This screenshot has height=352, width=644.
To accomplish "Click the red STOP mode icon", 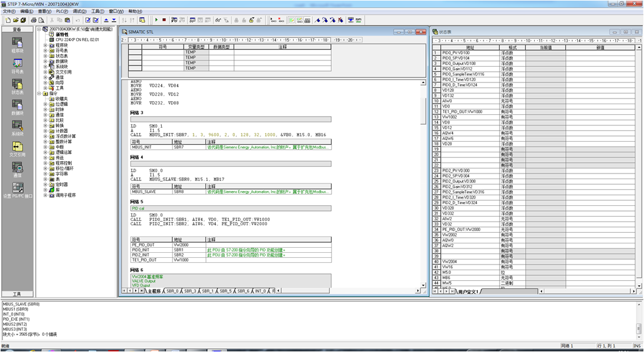I will pyautogui.click(x=164, y=20).
